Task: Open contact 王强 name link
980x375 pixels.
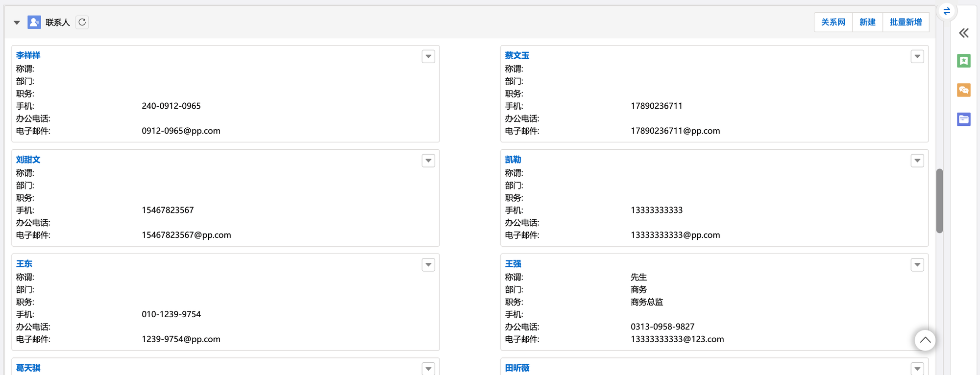Action: (x=513, y=264)
